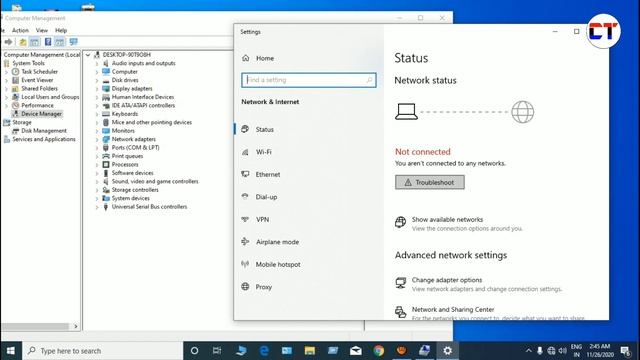Click the up-folder toolbar icon in Computer Management
Screen dimensions: 640x360
[x=23, y=42]
